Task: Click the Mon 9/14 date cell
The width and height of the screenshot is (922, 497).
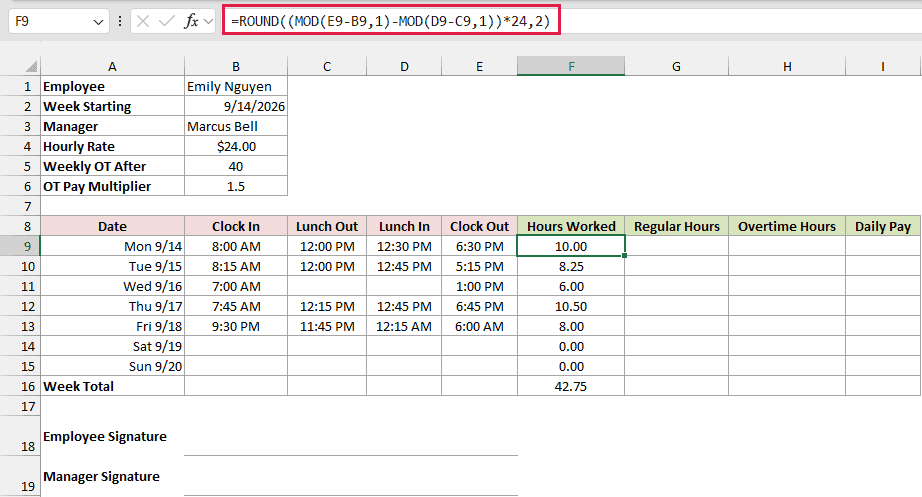Action: pos(112,246)
